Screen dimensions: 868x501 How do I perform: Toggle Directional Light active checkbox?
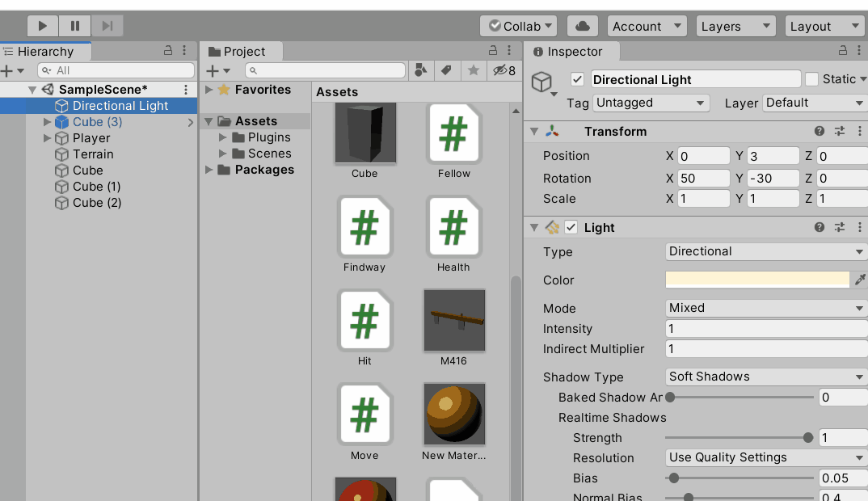tap(577, 79)
